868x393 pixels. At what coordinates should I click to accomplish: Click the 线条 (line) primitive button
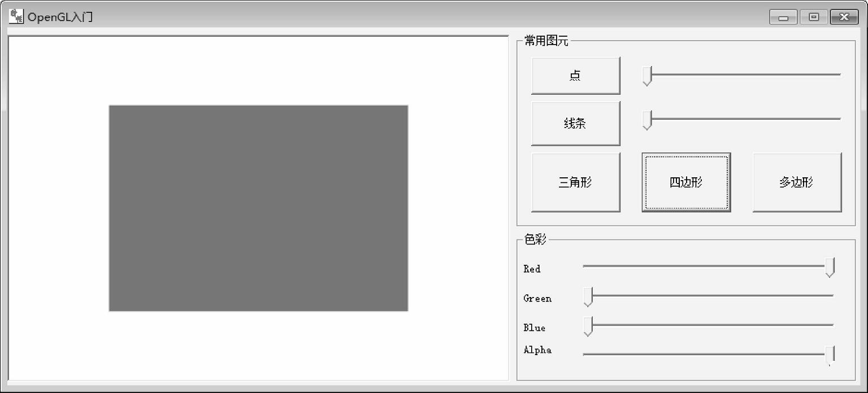[575, 124]
